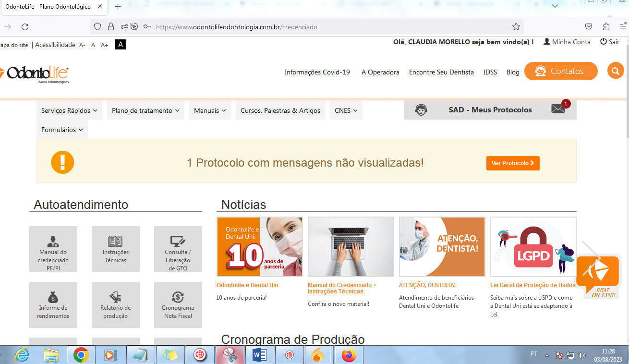Open the Firefox extensions puzzle icon
Viewport: 629px width, 364px height.
coord(606,27)
